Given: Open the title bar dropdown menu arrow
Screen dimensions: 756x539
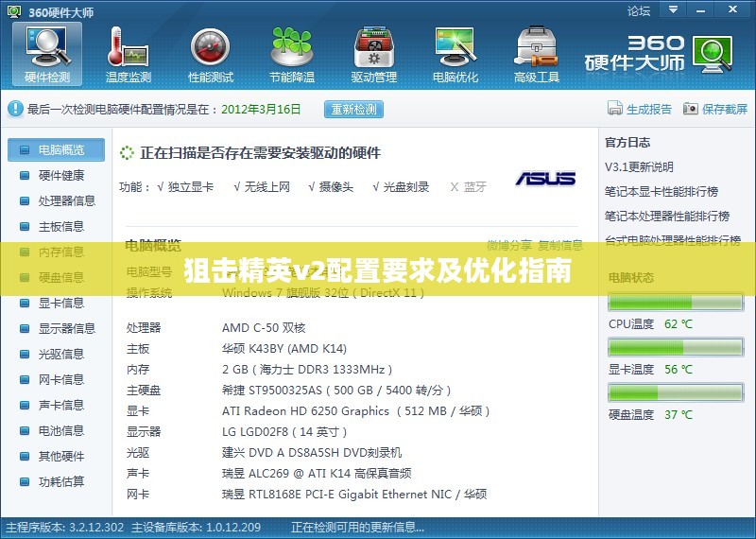Looking at the screenshot, I should pos(673,9).
